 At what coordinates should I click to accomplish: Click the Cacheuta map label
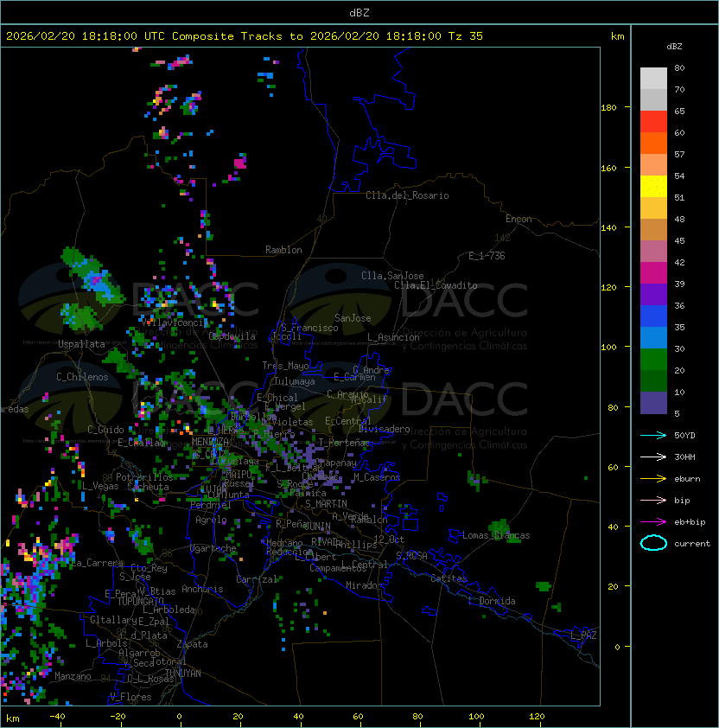coord(148,487)
